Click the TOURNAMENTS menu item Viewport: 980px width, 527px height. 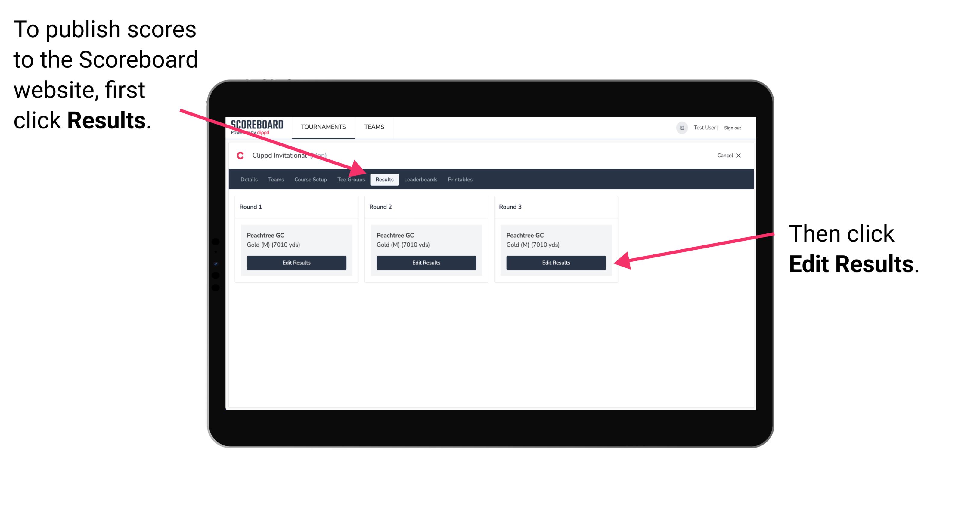click(x=321, y=127)
